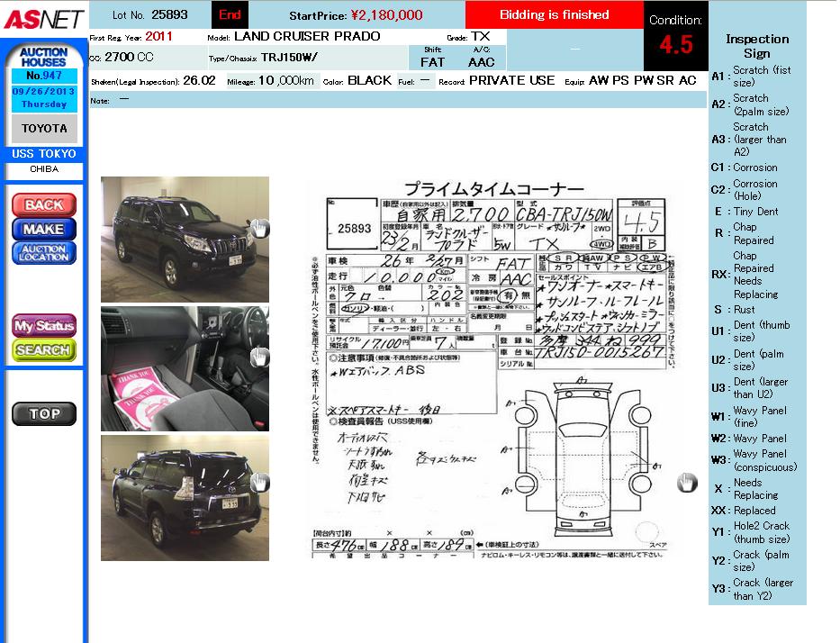The height and width of the screenshot is (643, 840).
Task: Click the hand icon on rear photo
Action: (259, 482)
